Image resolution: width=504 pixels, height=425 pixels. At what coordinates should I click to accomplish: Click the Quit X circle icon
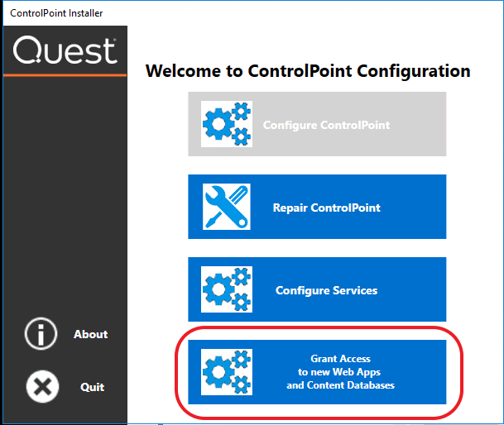[x=41, y=387]
